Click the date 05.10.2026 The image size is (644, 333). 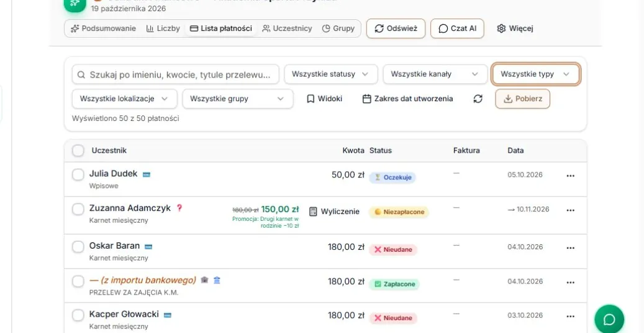coord(525,175)
